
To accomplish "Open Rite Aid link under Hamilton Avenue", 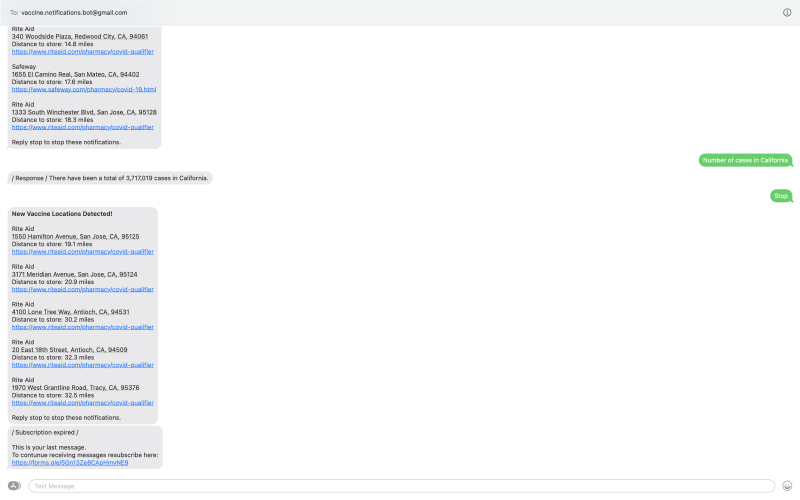I will click(x=83, y=252).
